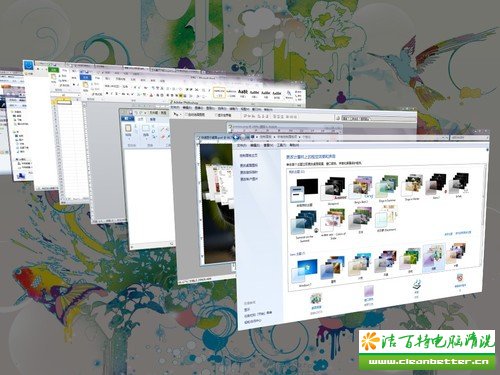Select the highlighted Aero theme in Personalization
500x375 pixels.
click(433, 257)
